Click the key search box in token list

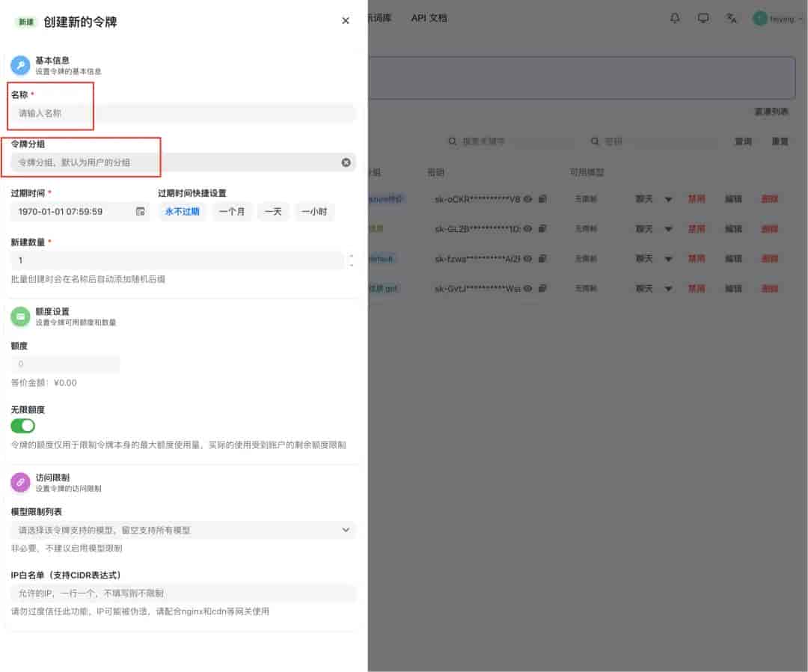point(653,141)
